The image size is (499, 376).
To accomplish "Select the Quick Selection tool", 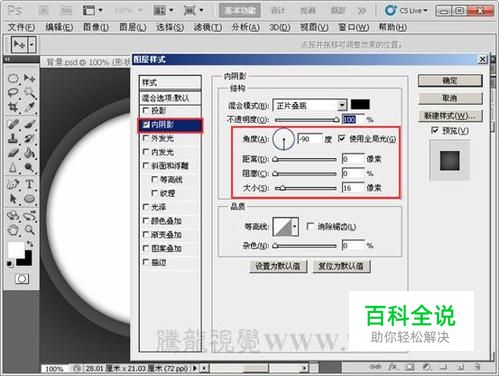I will pos(30,93).
